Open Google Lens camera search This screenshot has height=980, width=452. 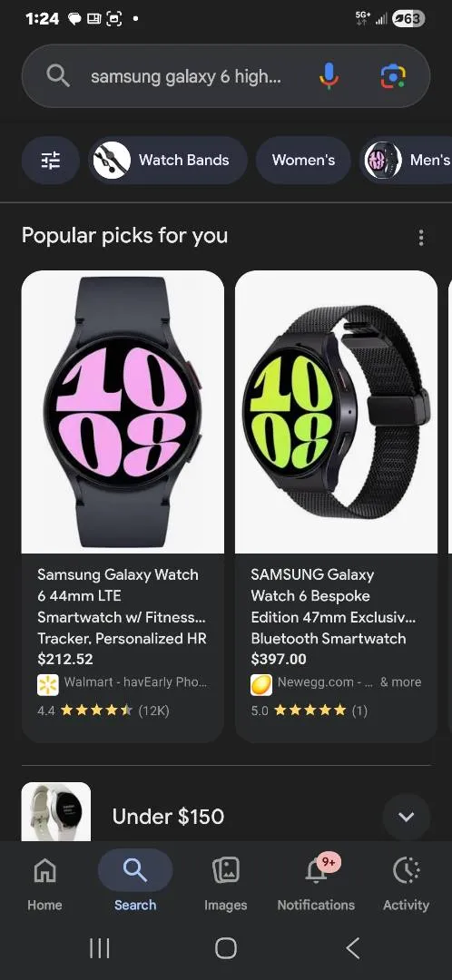click(393, 76)
